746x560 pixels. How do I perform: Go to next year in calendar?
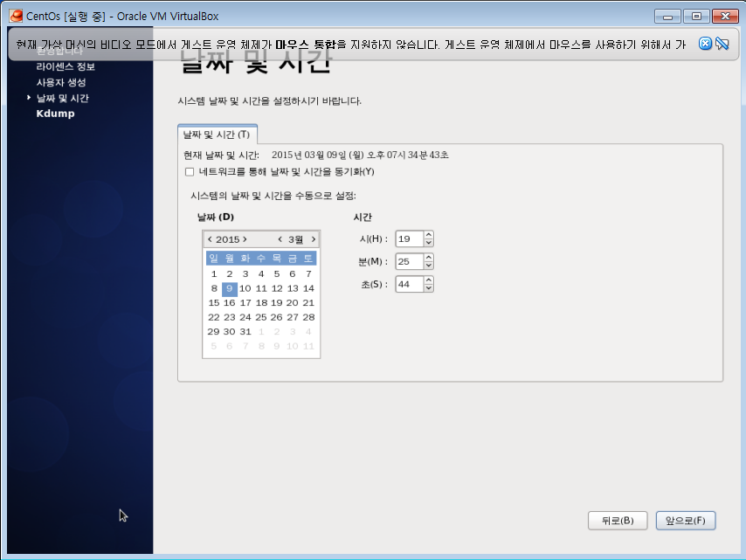point(245,239)
